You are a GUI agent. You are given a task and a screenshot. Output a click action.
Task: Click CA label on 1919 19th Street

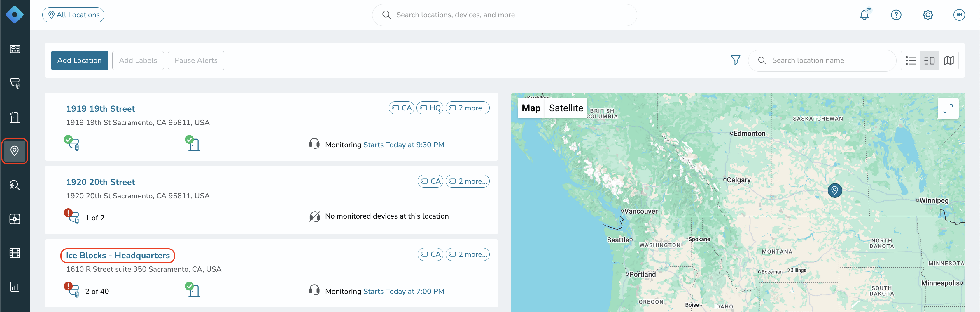pyautogui.click(x=401, y=108)
